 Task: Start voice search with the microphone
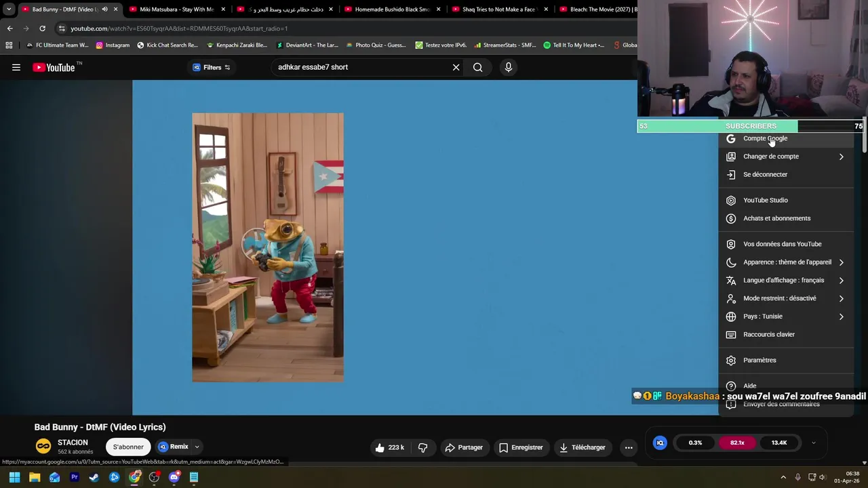(x=508, y=67)
